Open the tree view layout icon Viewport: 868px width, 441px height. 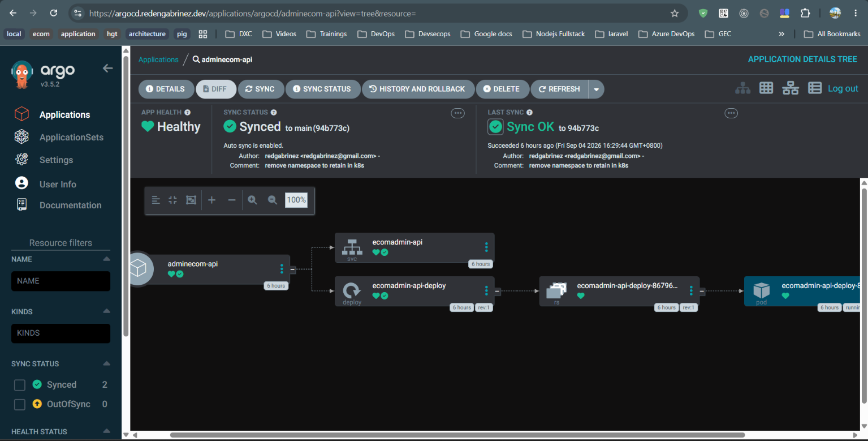[x=742, y=88]
